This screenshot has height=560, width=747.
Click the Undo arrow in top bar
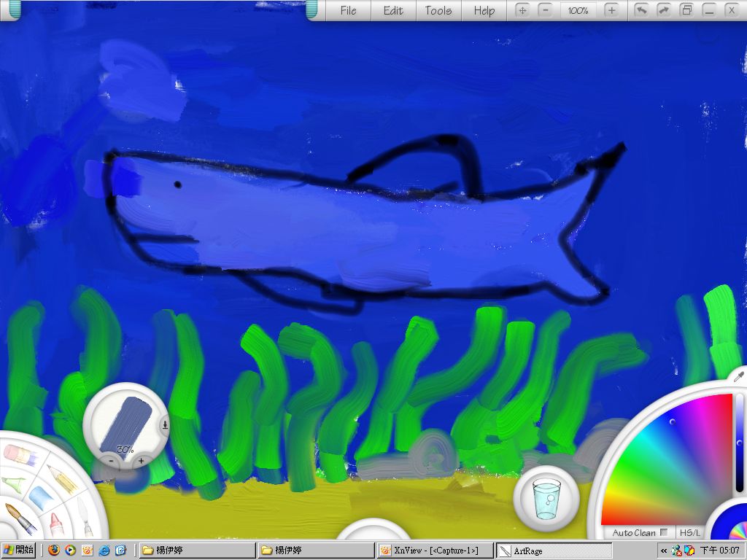(x=640, y=10)
